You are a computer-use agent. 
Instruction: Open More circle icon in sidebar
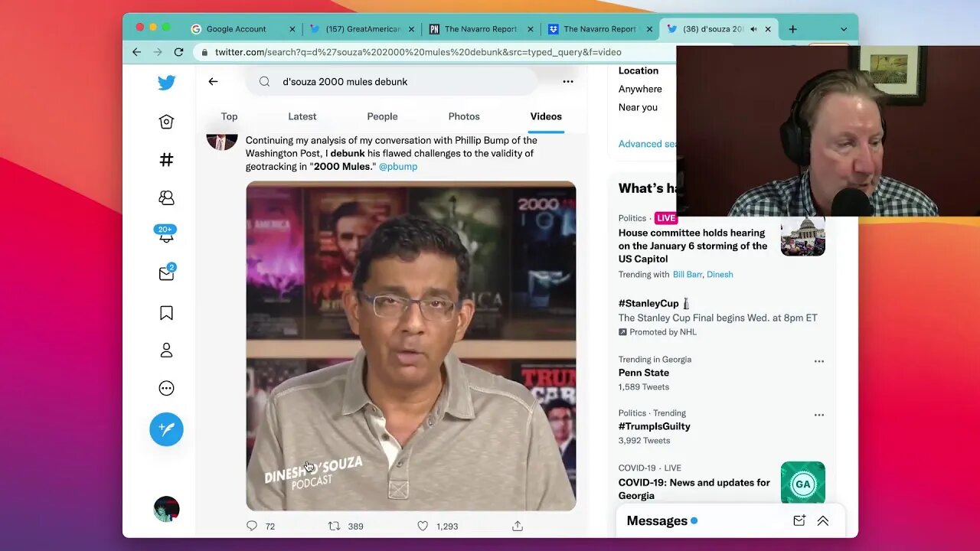pyautogui.click(x=166, y=388)
